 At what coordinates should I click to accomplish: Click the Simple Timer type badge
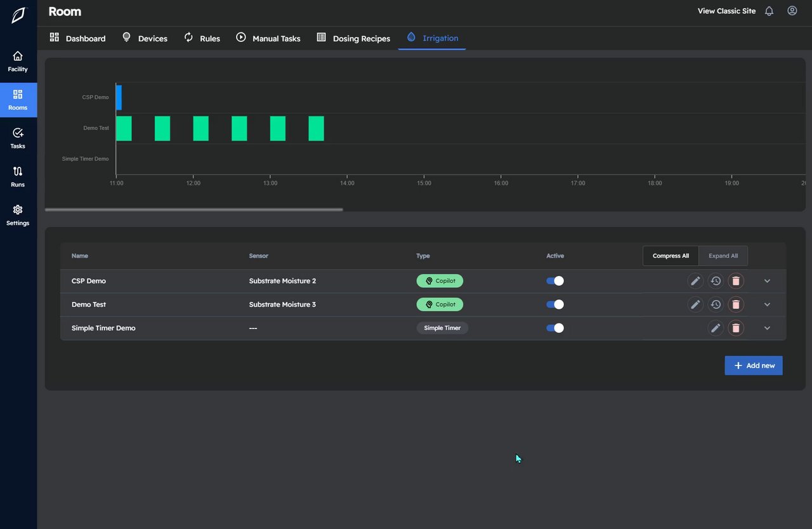click(442, 328)
